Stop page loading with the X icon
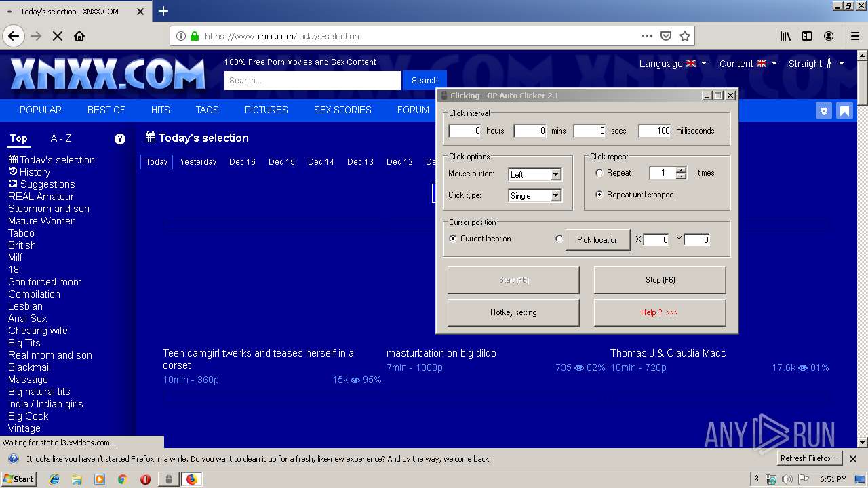Viewport: 868px width, 488px height. pos(58,36)
